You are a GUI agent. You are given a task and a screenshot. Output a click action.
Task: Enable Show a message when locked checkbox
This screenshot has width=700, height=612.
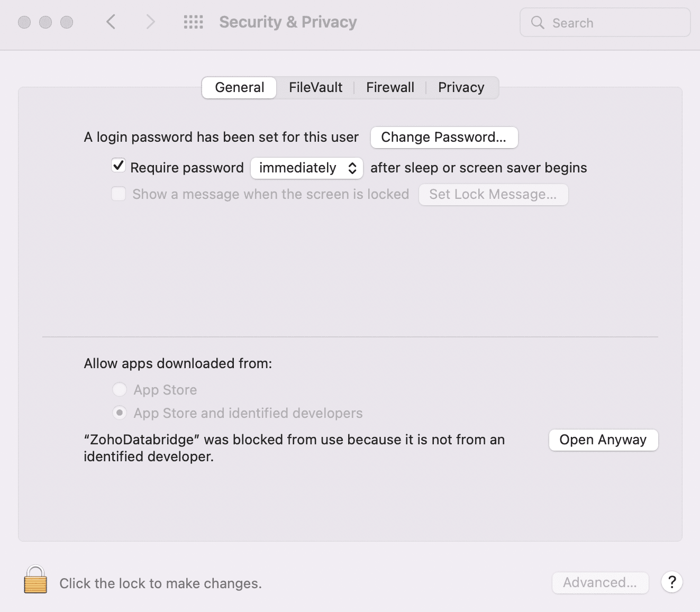pyautogui.click(x=119, y=194)
